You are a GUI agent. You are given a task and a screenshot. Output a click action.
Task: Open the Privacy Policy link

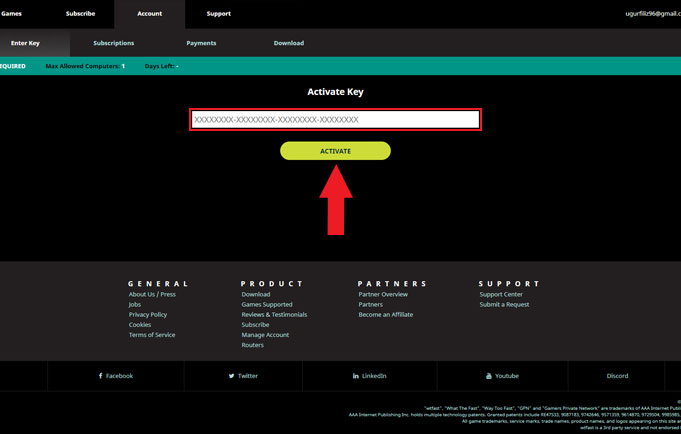[148, 315]
